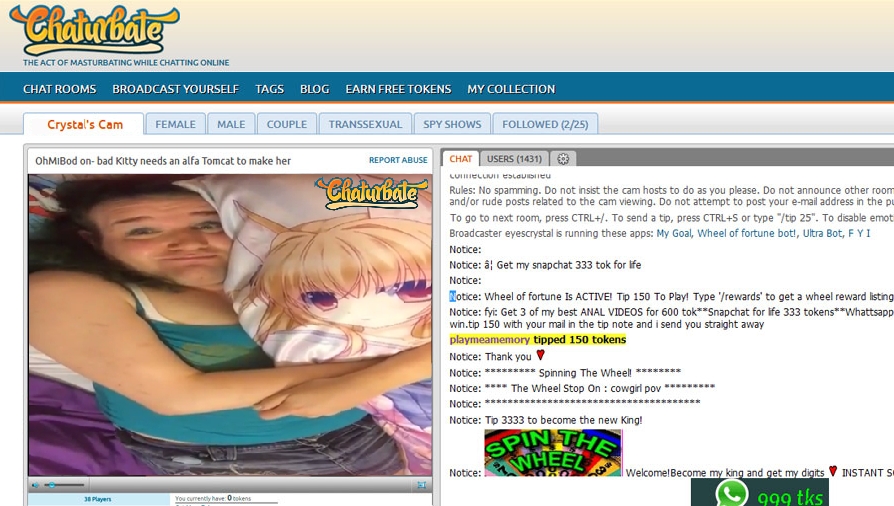Select the 38 Players tab below video
The width and height of the screenshot is (894, 506).
pos(97,499)
